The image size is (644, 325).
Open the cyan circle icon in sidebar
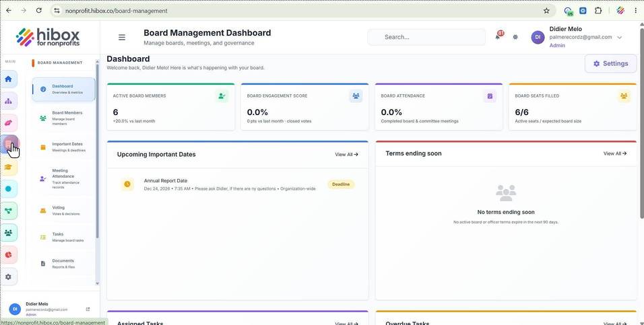(9, 189)
